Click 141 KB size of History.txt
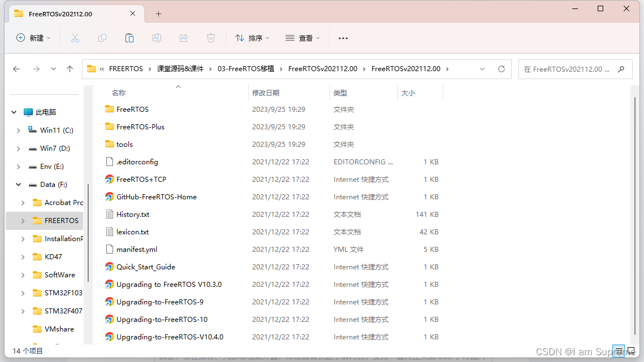The image size is (644, 362). 427,214
